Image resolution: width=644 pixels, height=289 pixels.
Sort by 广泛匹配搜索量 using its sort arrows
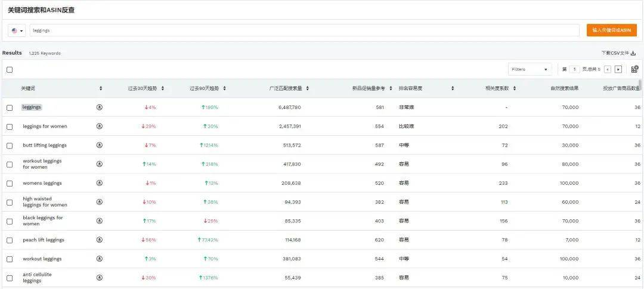click(x=308, y=89)
